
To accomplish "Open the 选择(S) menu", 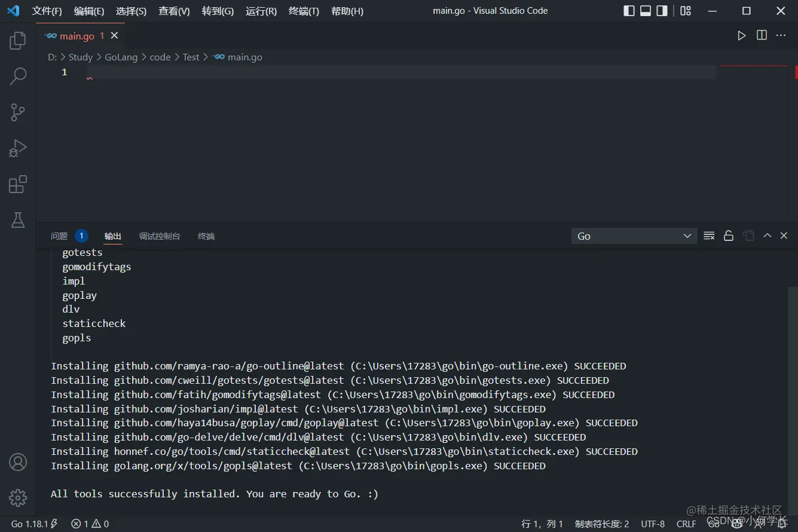I will (131, 11).
